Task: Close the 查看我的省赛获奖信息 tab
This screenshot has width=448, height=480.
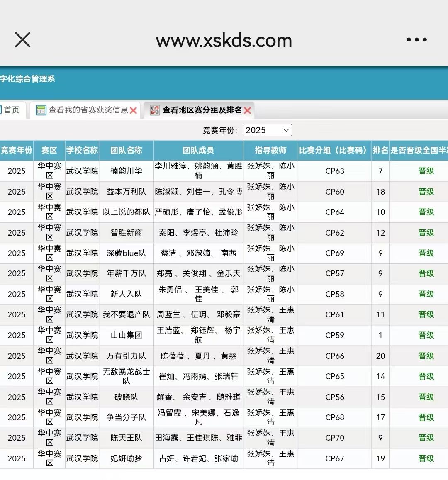Action: click(x=133, y=110)
